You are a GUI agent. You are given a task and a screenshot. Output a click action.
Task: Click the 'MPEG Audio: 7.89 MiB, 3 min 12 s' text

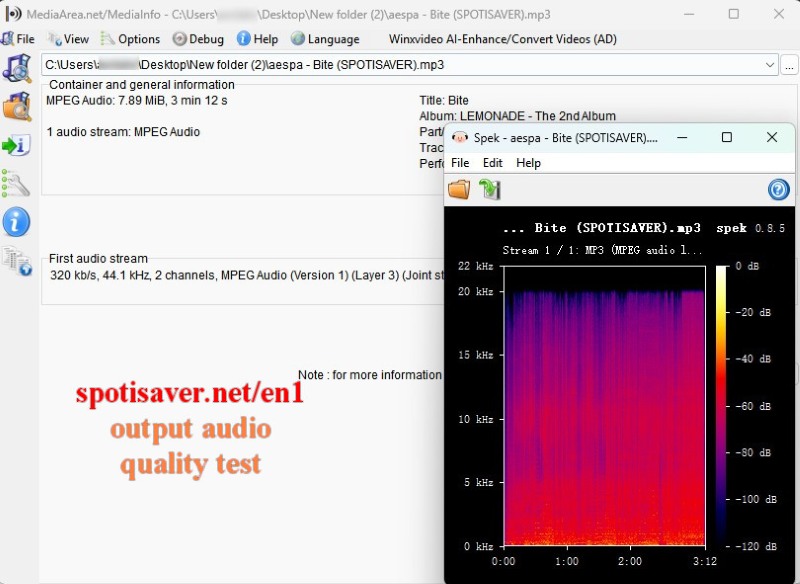(137, 100)
